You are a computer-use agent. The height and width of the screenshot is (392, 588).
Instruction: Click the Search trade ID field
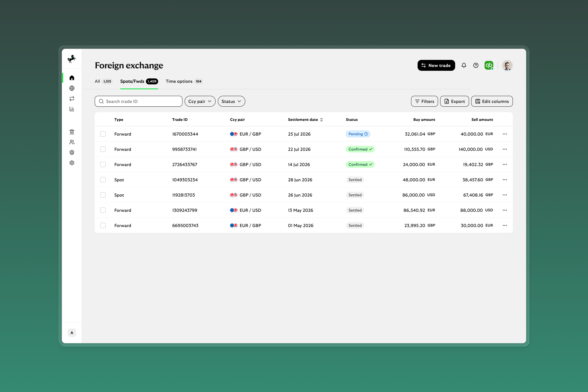[x=139, y=101]
